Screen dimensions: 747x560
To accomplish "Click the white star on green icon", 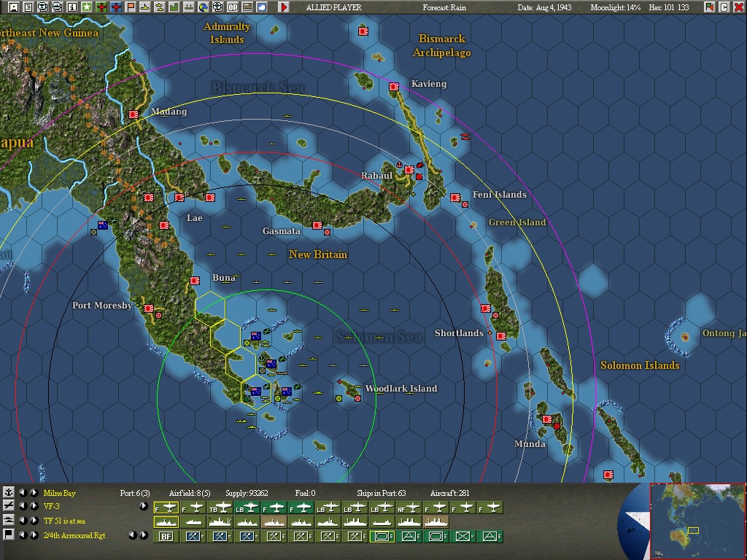I will 87,7.
